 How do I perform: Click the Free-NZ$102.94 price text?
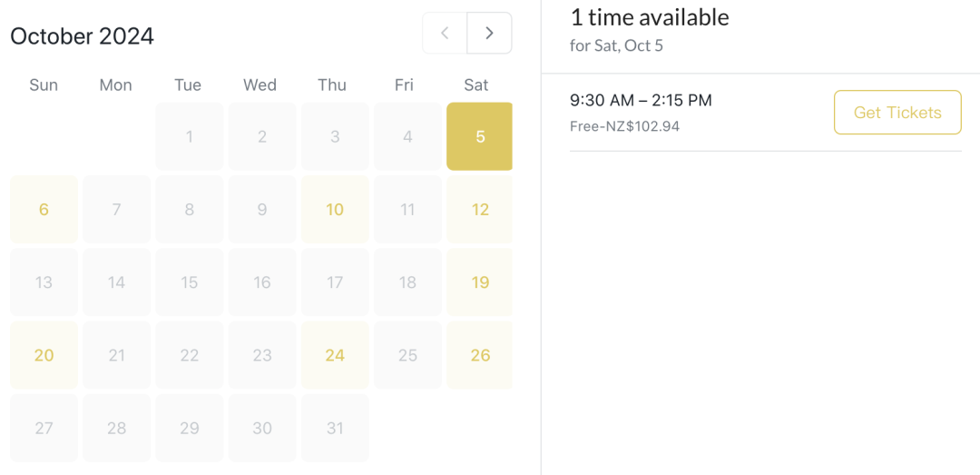click(x=624, y=126)
